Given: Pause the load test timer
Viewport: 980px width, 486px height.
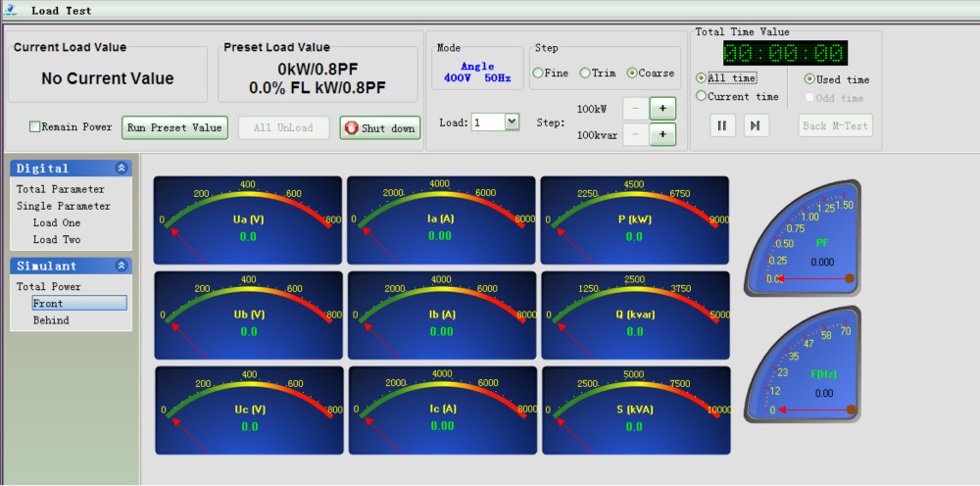Looking at the screenshot, I should pos(722,125).
